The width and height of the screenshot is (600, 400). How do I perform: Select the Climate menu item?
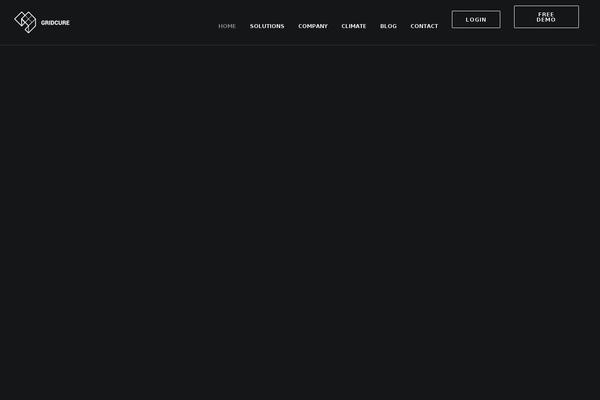(354, 26)
